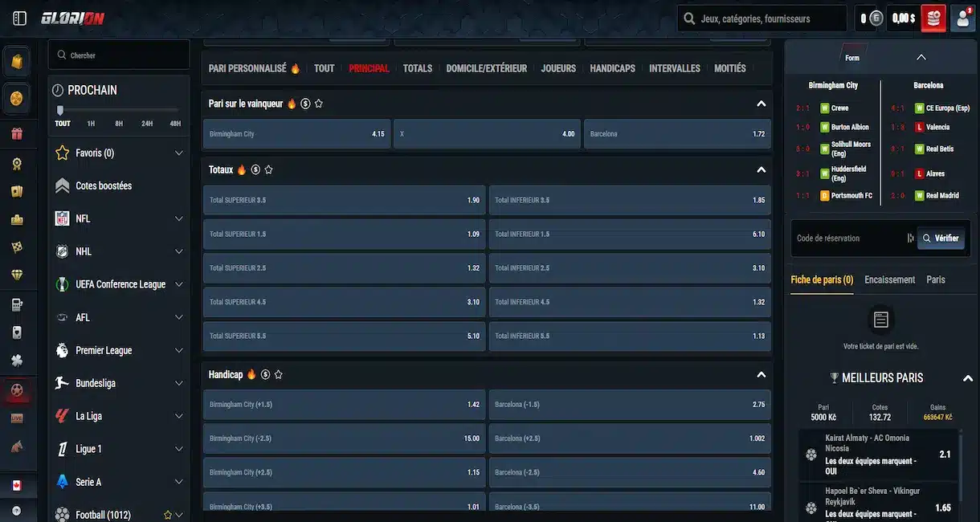Viewport: 980px width, 522px height.
Task: Select the football sports icon in left rail
Action: point(17,390)
